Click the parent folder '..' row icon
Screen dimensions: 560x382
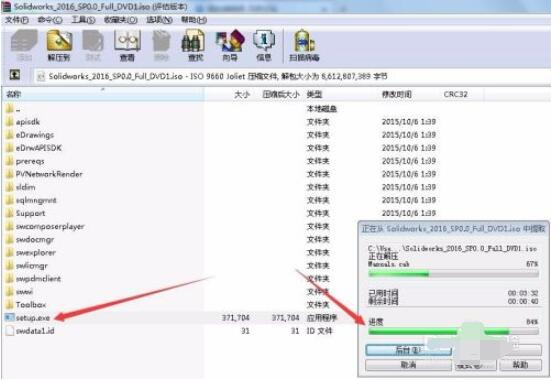(10, 109)
